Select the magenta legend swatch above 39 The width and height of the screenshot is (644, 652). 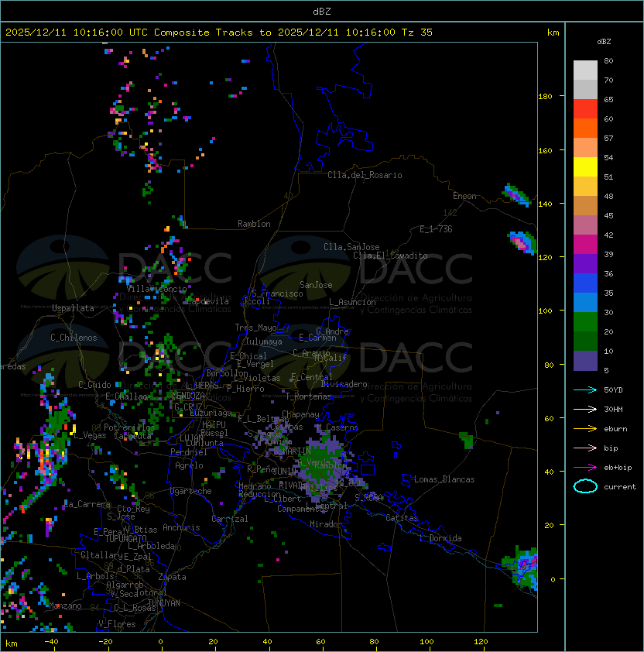coord(585,245)
